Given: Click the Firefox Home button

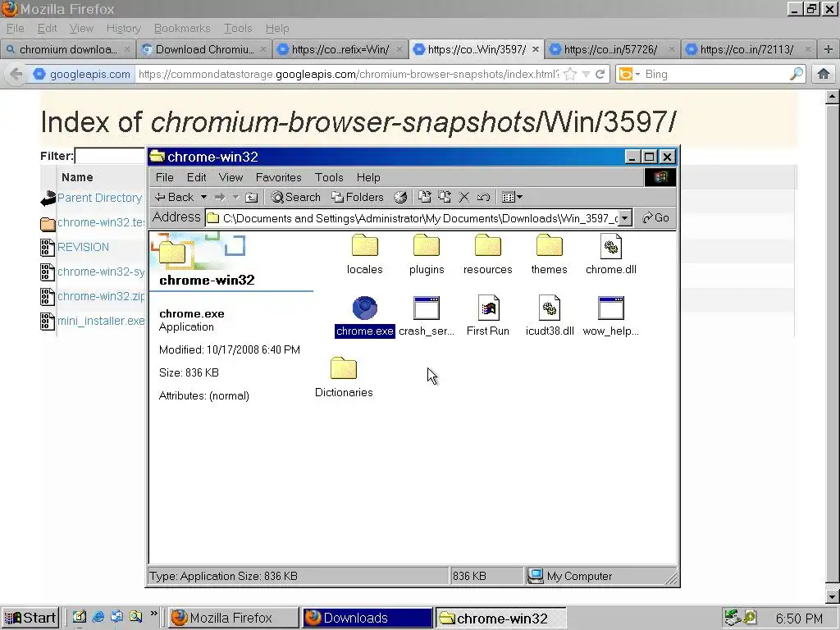Looking at the screenshot, I should pyautogui.click(x=824, y=74).
